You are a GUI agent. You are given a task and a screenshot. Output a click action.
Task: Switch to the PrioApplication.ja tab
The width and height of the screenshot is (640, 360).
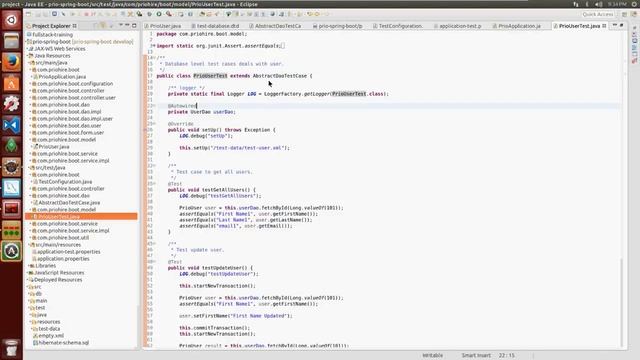517,26
